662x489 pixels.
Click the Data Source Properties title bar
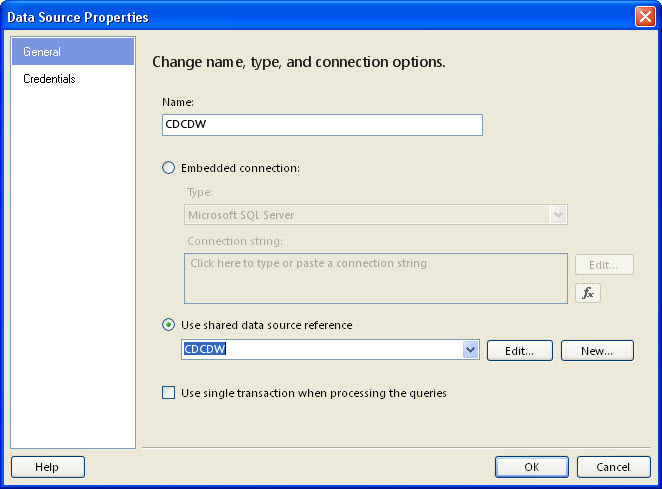300,17
